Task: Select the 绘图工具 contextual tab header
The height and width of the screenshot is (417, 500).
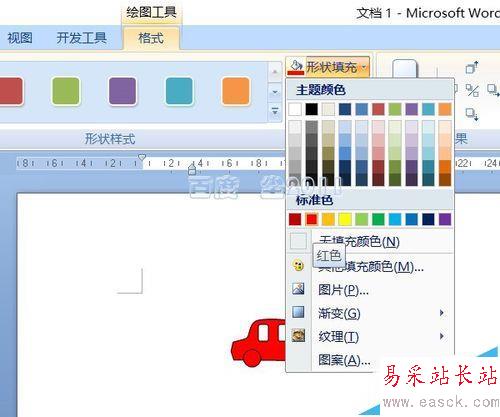Action: click(x=151, y=13)
